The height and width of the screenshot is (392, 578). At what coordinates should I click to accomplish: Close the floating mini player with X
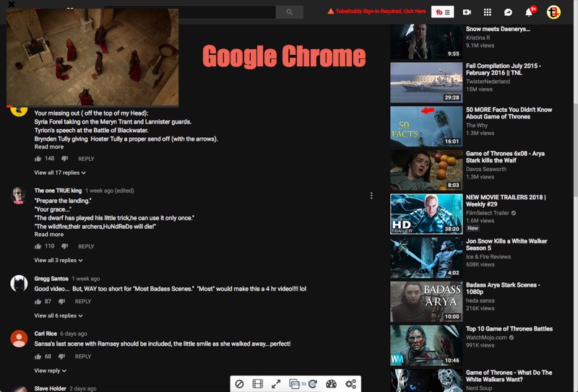click(x=12, y=4)
